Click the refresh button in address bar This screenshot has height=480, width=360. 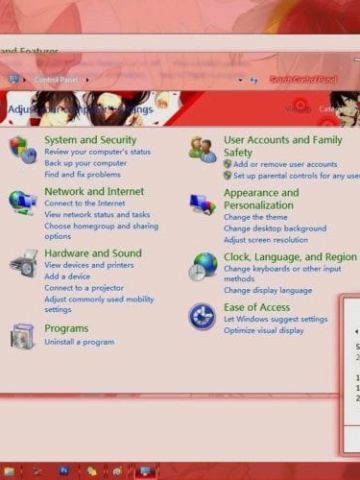click(x=254, y=80)
